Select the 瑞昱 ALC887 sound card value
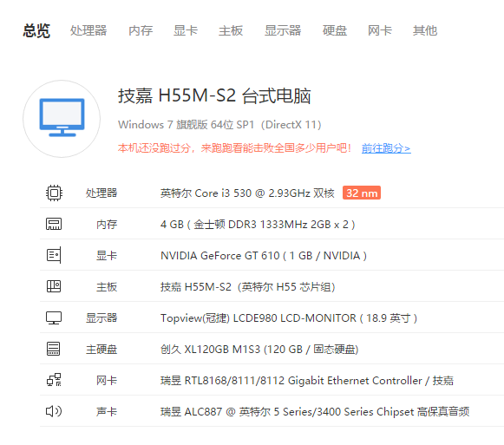 (315, 411)
